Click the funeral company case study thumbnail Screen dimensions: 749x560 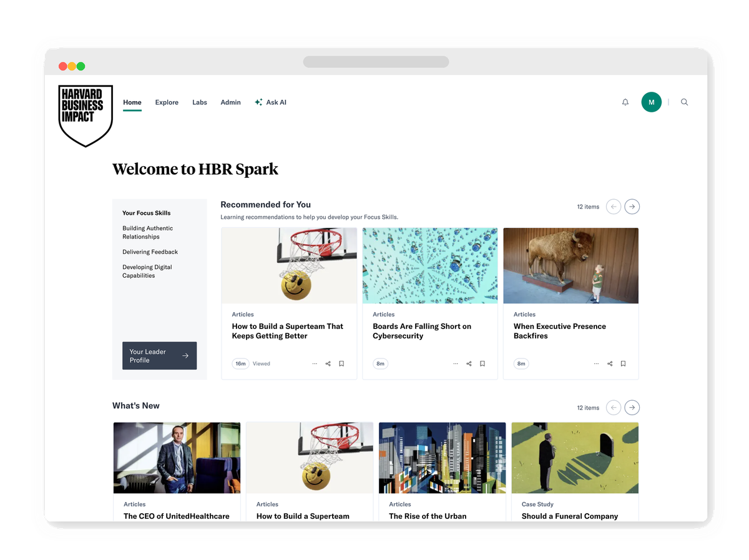click(x=575, y=458)
